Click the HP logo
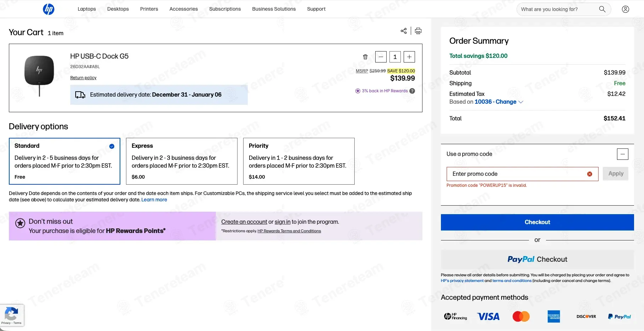The width and height of the screenshot is (644, 331). point(49,9)
